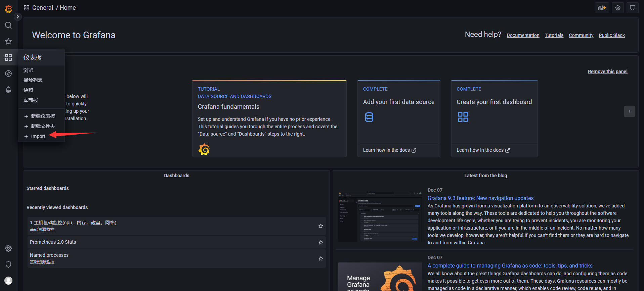Open the search dashboards icon
Image resolution: width=644 pixels, height=291 pixels.
8,25
